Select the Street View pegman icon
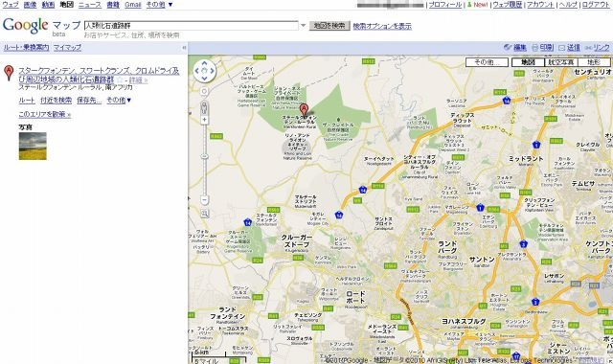The image size is (613, 364). point(204,107)
